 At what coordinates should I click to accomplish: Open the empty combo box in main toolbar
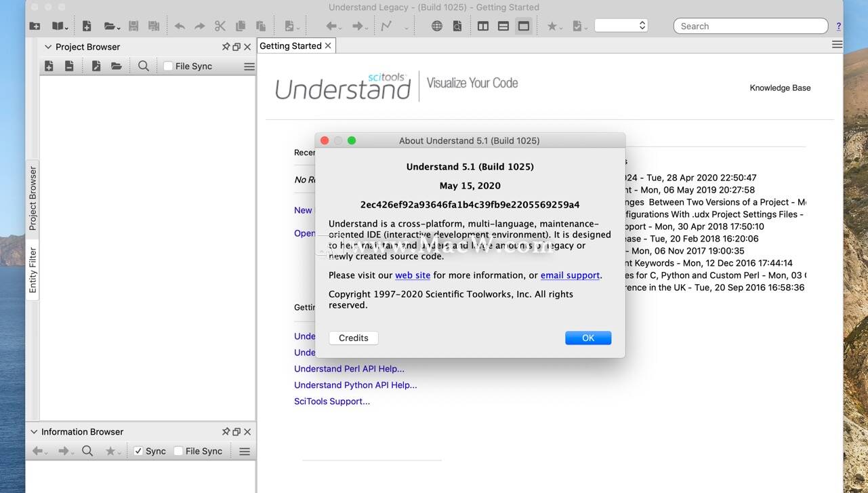621,25
